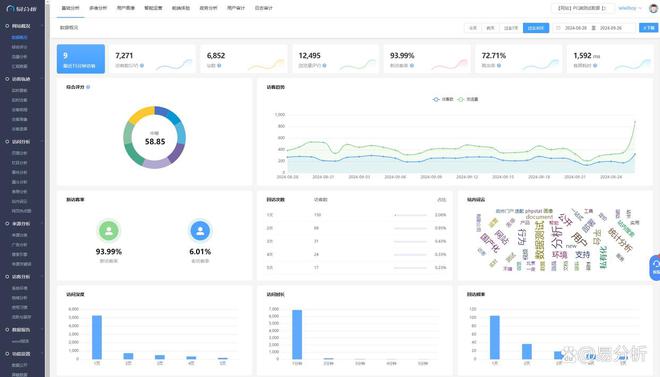Click the blue floating button on the right edge

coord(655,268)
